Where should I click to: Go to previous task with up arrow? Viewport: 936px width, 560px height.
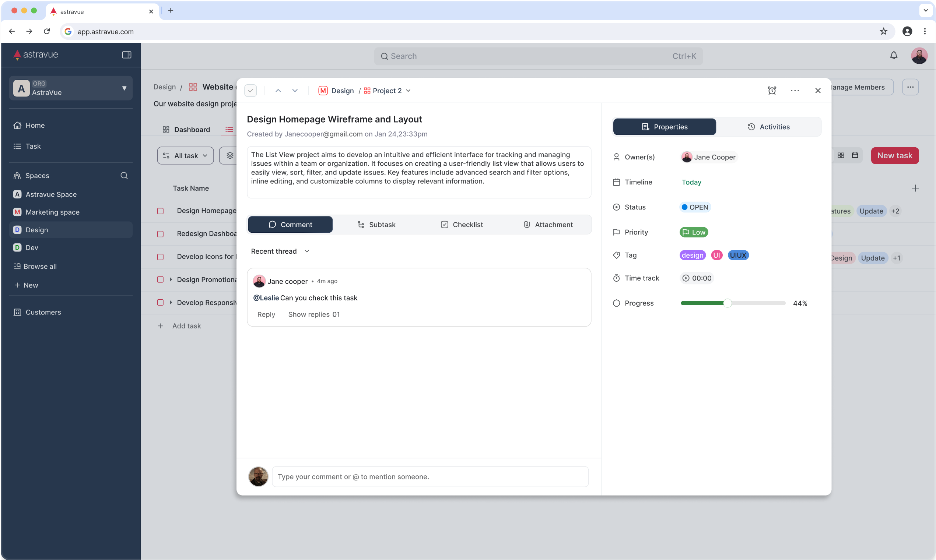278,91
